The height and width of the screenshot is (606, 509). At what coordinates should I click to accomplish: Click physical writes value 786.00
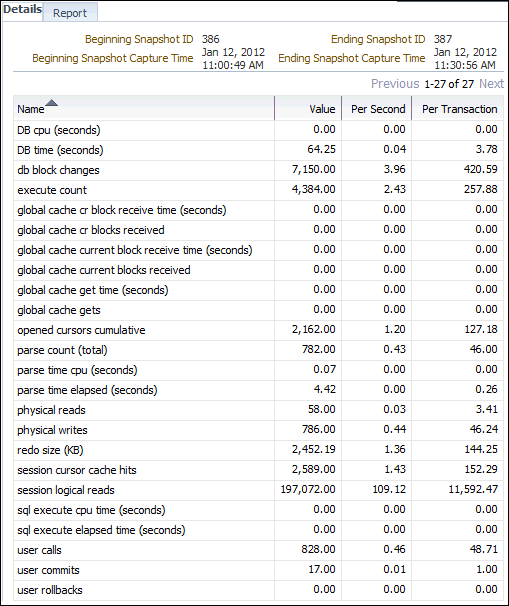click(x=319, y=429)
